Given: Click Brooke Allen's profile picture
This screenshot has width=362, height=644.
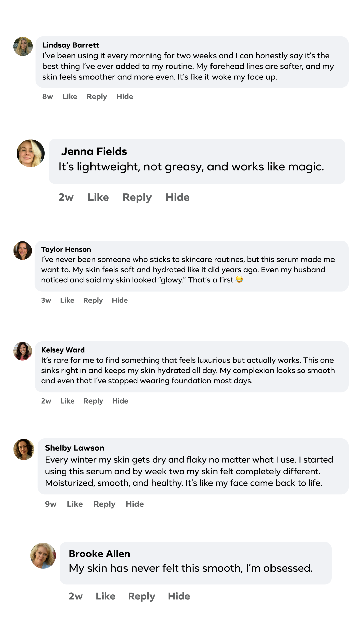Looking at the screenshot, I should click(x=43, y=555).
